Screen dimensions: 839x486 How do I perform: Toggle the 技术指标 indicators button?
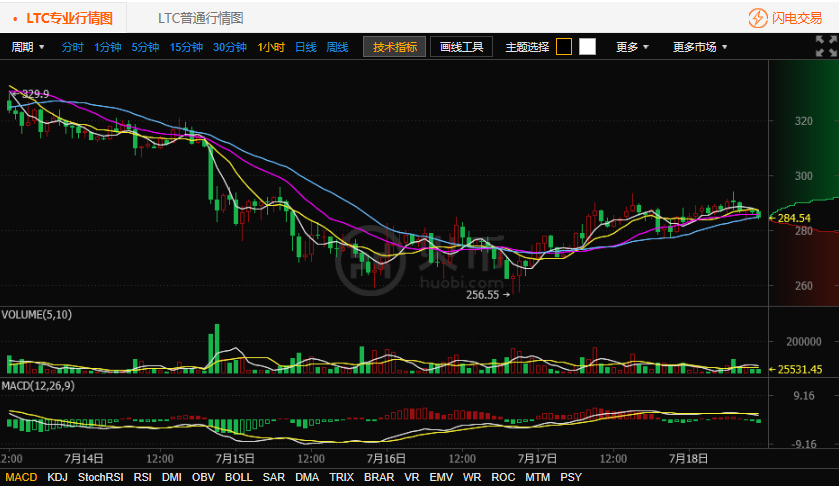[395, 47]
